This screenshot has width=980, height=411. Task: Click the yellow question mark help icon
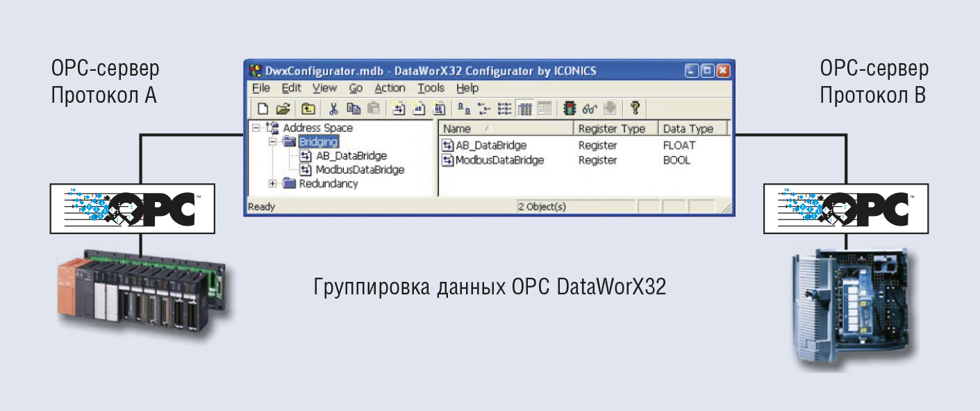click(635, 108)
